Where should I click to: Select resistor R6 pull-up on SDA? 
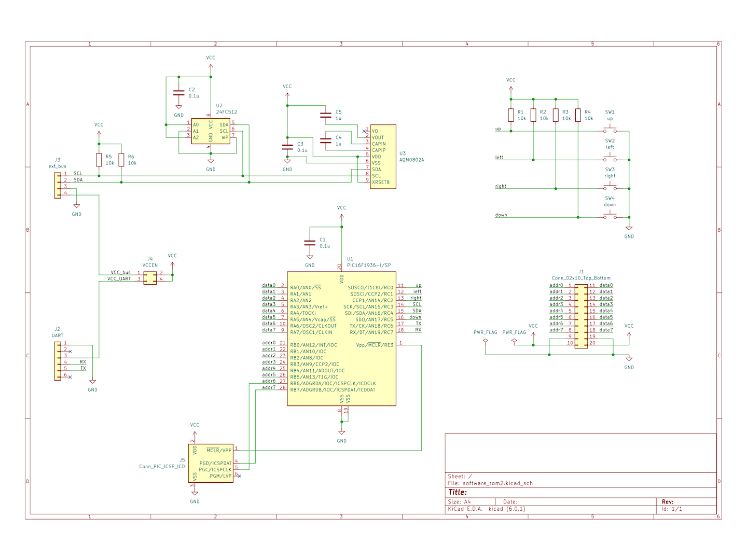pyautogui.click(x=121, y=160)
